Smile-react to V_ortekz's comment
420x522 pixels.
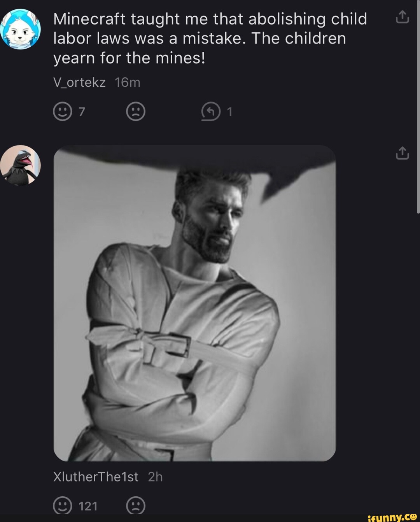62,112
